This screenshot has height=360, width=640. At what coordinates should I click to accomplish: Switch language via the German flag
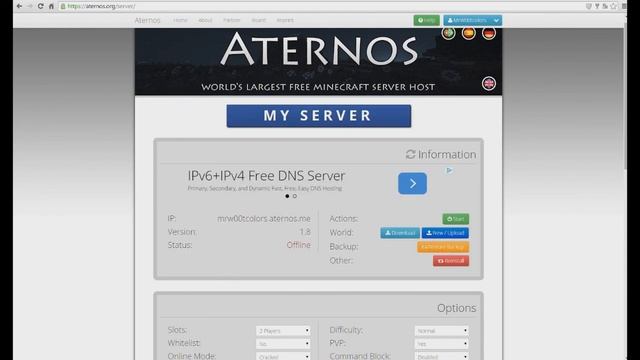[x=489, y=33]
